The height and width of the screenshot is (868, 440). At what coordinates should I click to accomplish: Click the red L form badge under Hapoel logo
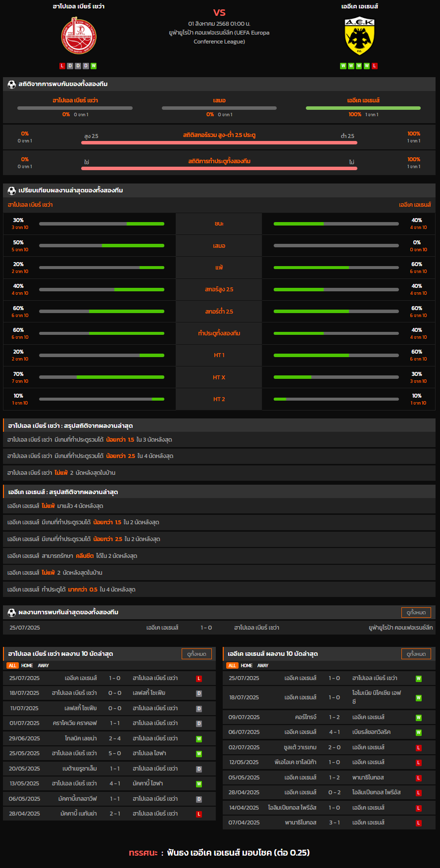[62, 66]
